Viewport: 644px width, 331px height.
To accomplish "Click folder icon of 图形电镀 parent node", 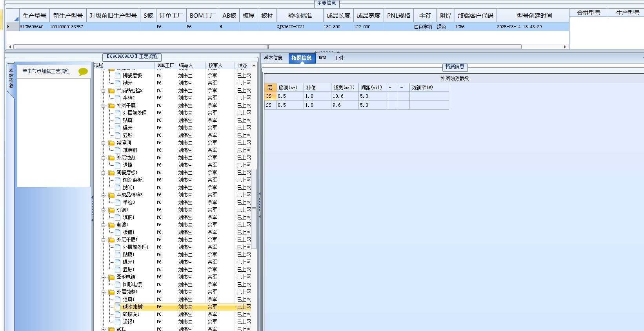I will pyautogui.click(x=111, y=277).
